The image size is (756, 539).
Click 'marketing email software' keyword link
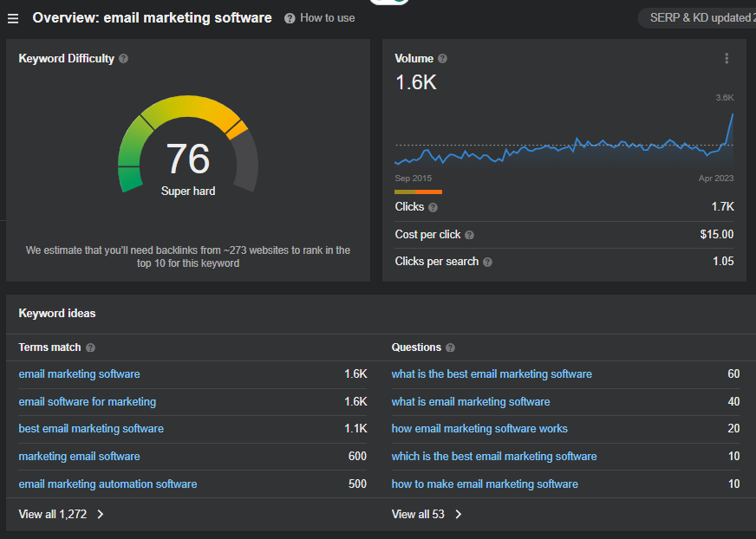79,456
